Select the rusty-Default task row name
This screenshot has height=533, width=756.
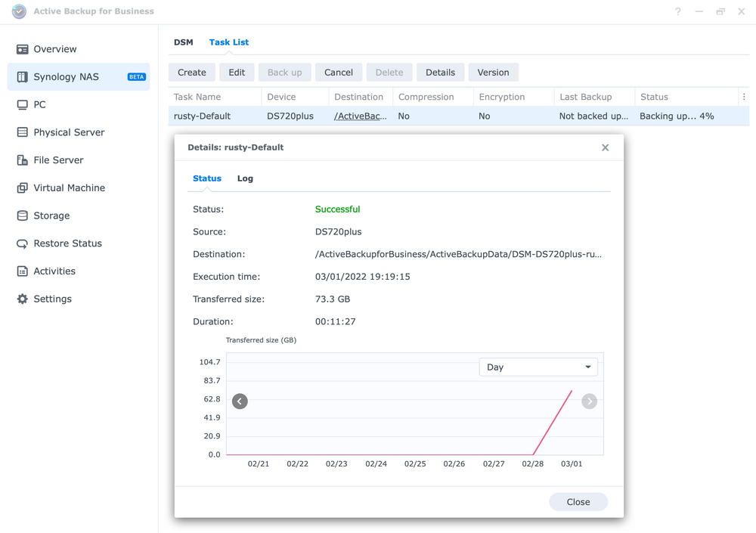[202, 116]
